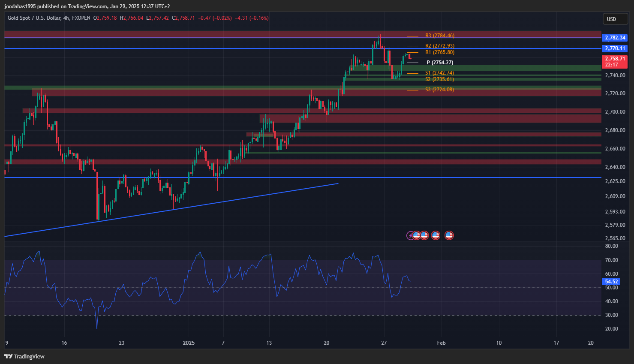Viewport: 634px width, 364px height.
Task: Select the 2,782.34 price axis label
Action: [615, 38]
